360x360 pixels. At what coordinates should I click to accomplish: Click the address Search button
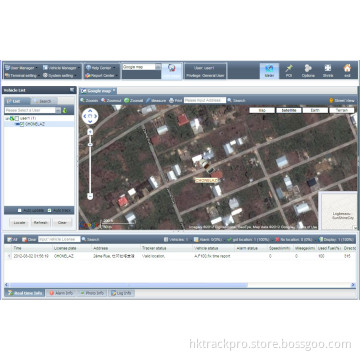[236, 100]
